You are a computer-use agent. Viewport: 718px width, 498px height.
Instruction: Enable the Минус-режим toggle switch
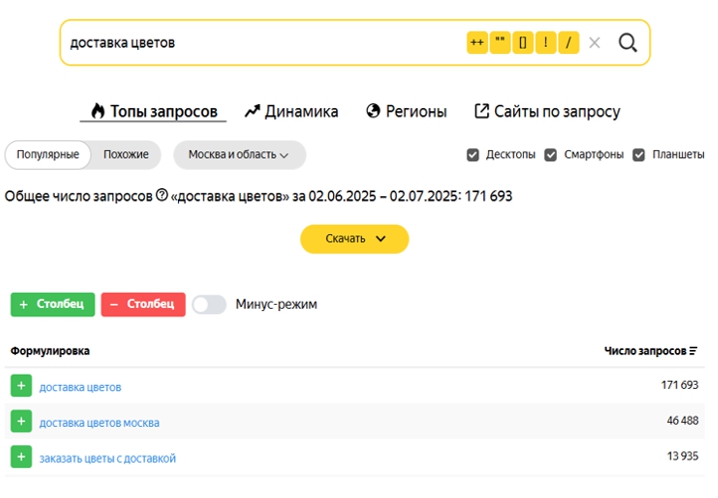[x=209, y=304]
